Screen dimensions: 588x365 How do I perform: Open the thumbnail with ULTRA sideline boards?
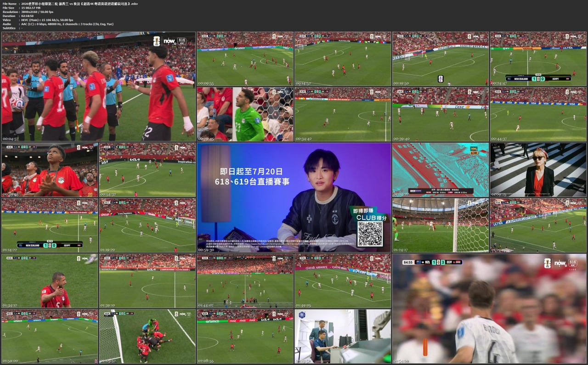click(x=538, y=225)
